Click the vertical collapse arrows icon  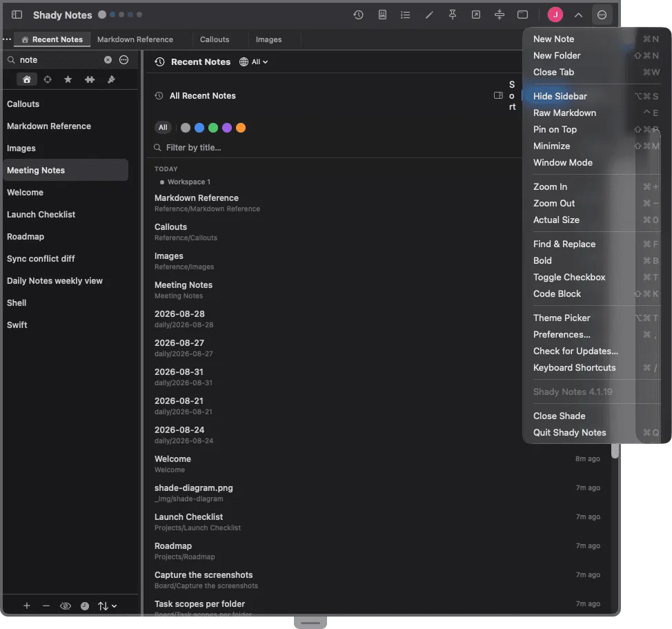point(500,15)
